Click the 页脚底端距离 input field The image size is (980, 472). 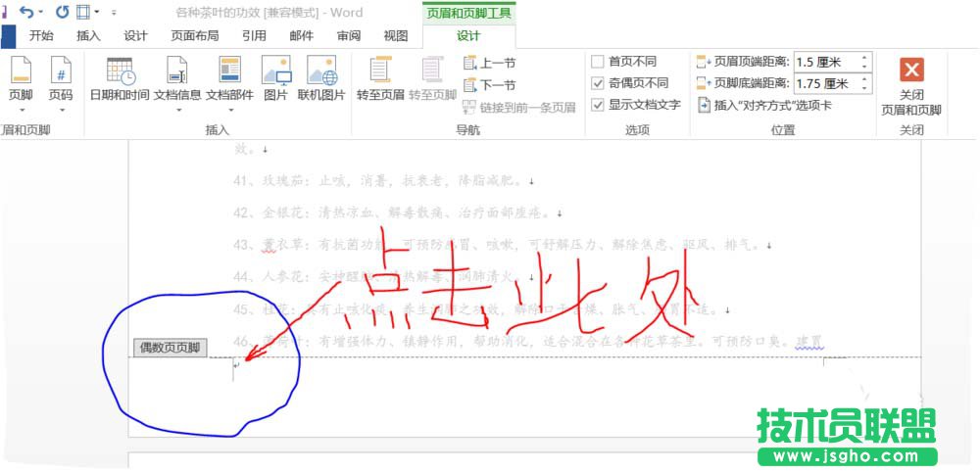click(x=825, y=84)
